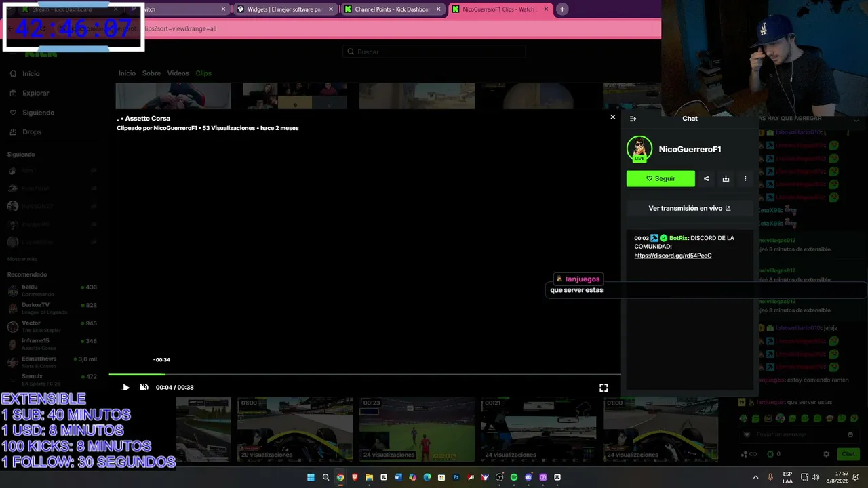This screenshot has height=488, width=868.
Task: Share the clip via share icon
Action: coord(707,178)
